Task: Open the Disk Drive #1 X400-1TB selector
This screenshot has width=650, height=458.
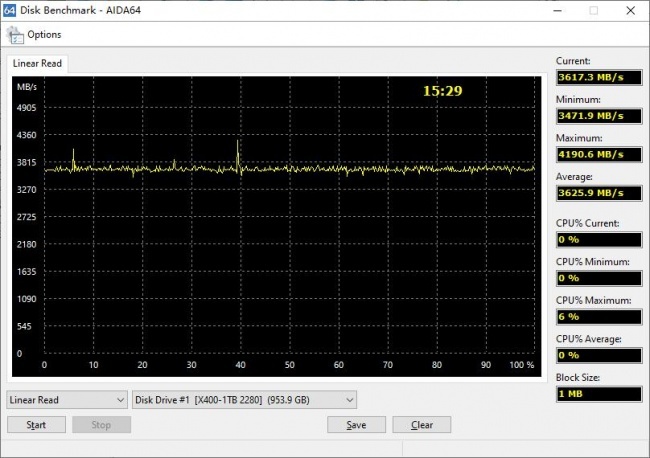Action: click(244, 400)
